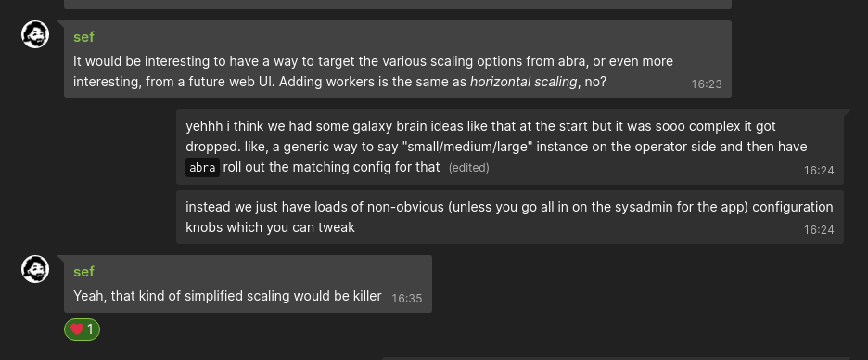Click the username sef in the upper message
Image resolution: width=868 pixels, height=360 pixels.
click(x=83, y=37)
